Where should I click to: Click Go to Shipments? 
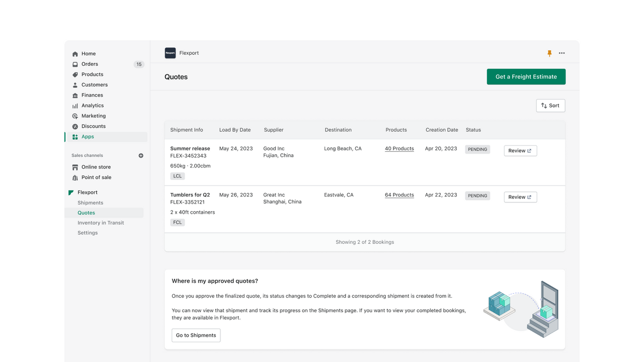click(x=196, y=335)
